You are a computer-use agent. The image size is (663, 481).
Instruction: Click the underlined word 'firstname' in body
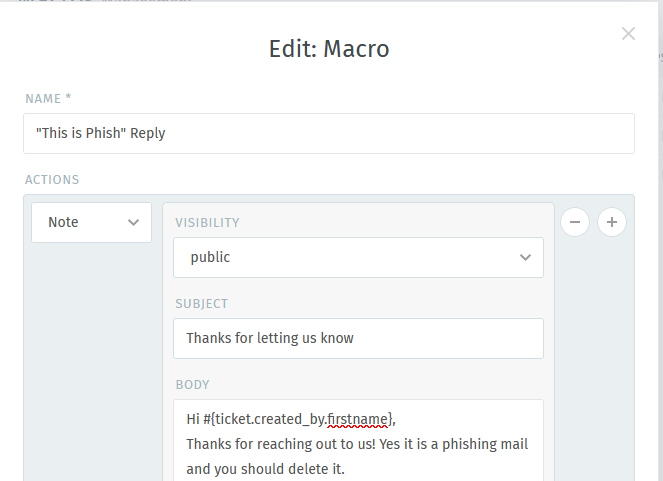click(x=357, y=419)
